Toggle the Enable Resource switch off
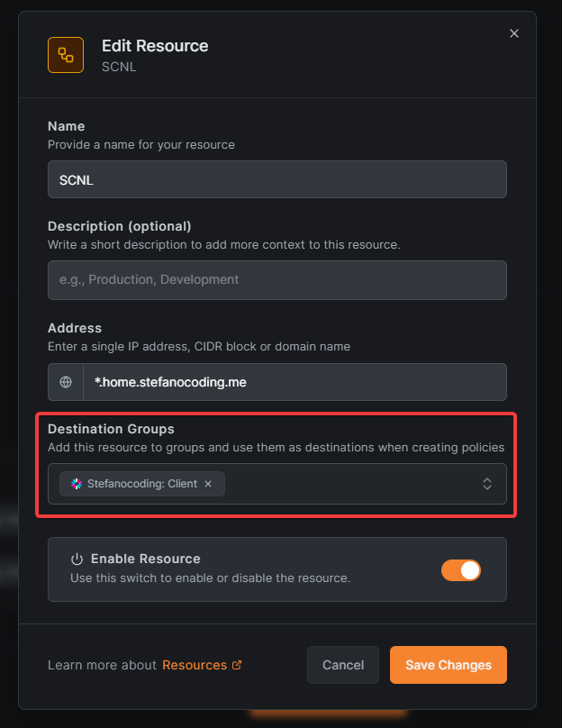Image resolution: width=562 pixels, height=728 pixels. (x=461, y=569)
